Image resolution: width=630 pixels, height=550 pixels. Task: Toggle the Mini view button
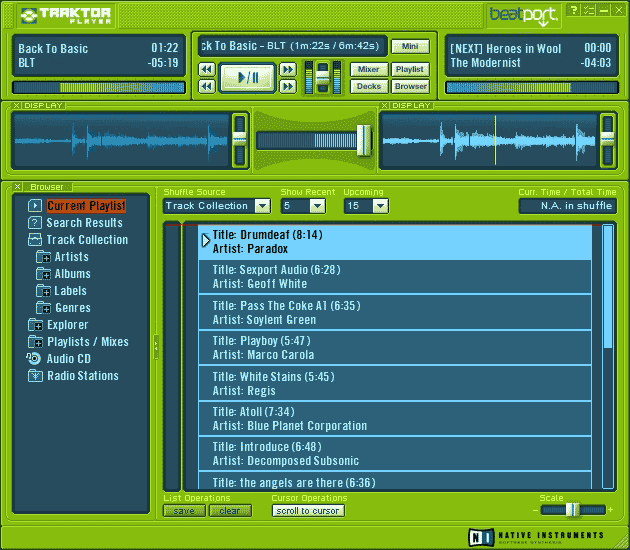coord(410,46)
